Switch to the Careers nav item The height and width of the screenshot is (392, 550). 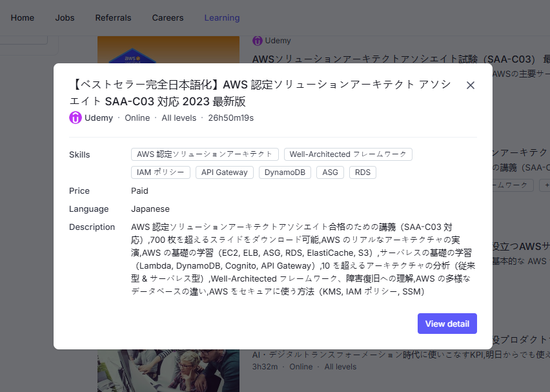pyautogui.click(x=168, y=18)
